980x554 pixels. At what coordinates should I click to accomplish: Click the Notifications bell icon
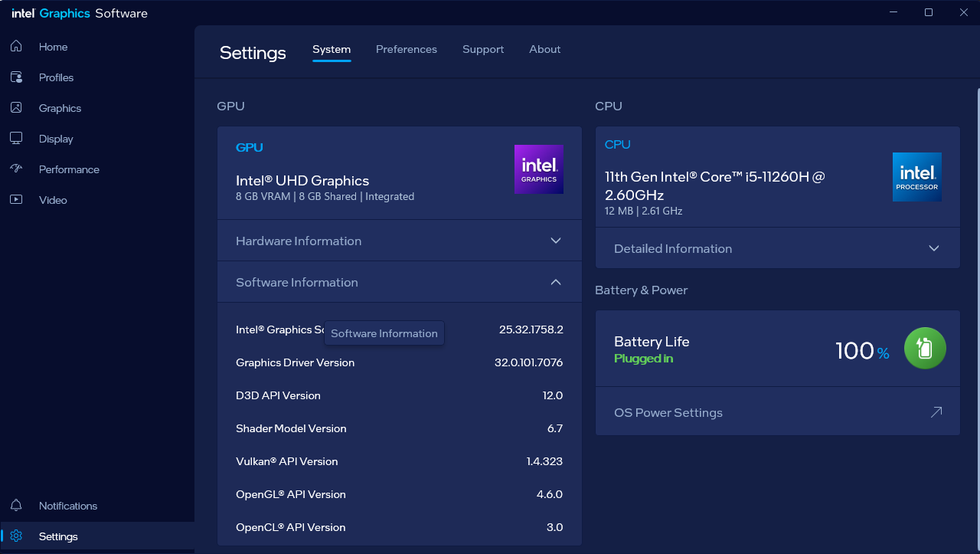pyautogui.click(x=16, y=506)
